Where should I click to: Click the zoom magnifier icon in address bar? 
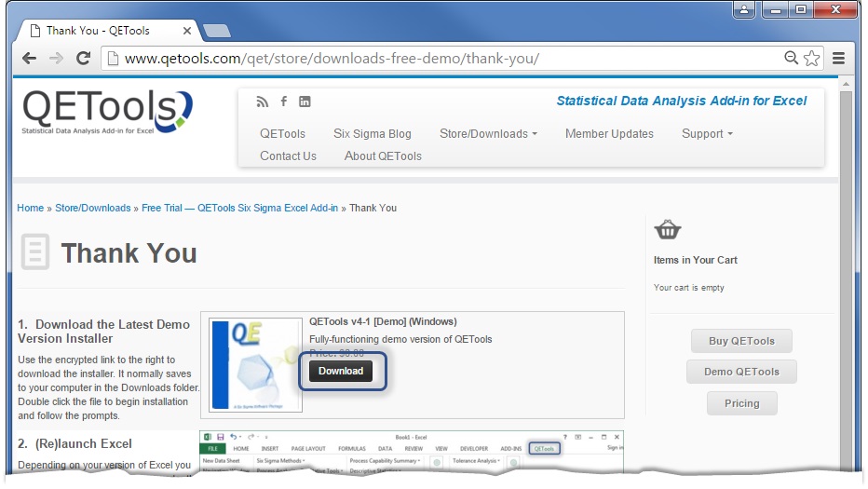pos(791,58)
